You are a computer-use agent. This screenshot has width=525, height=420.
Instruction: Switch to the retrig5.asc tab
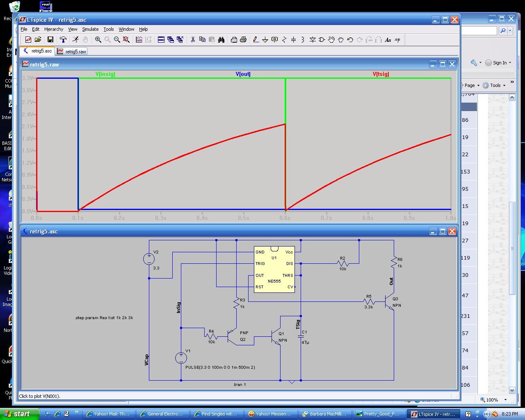[37, 51]
